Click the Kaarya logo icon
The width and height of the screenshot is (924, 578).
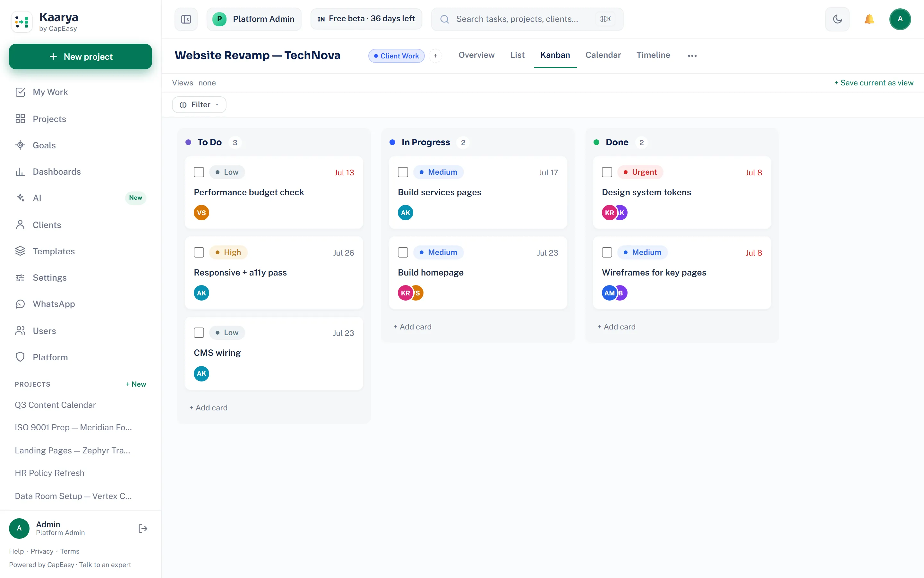click(22, 22)
